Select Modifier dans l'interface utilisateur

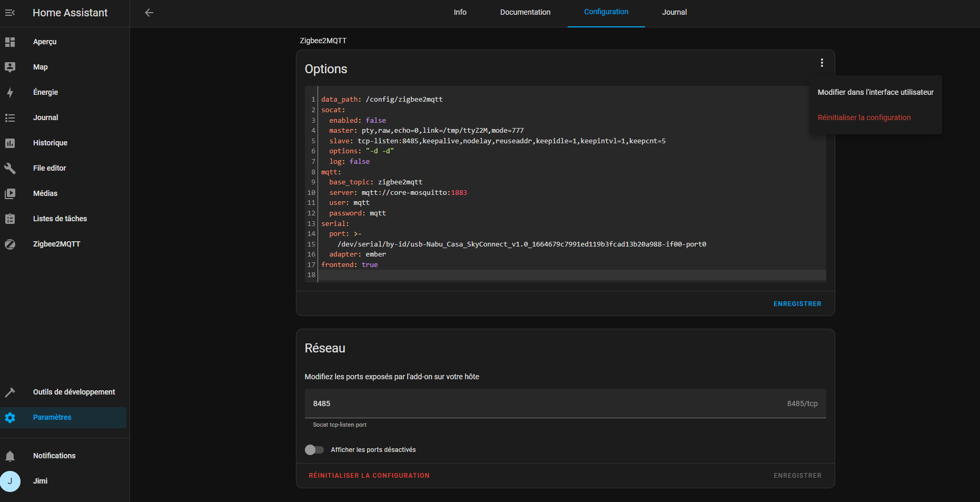(875, 92)
